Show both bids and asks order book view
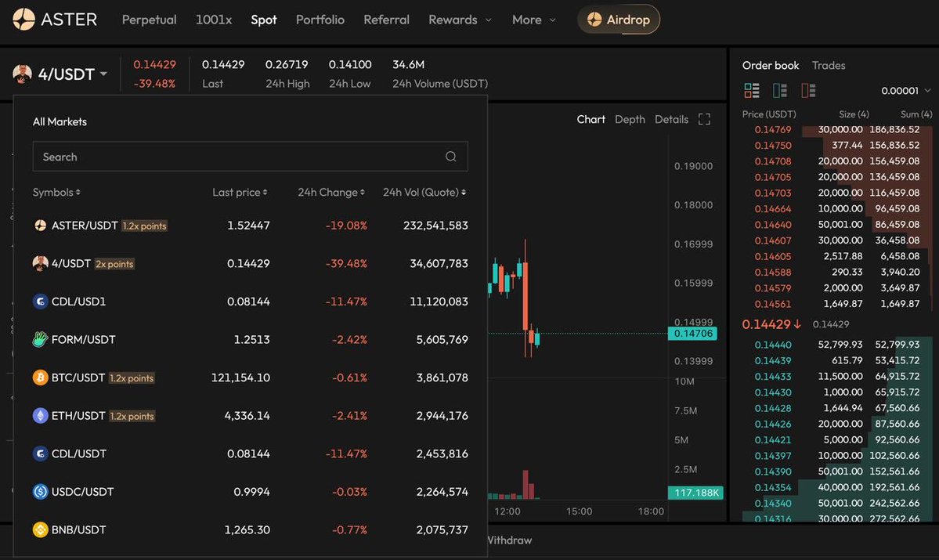 coord(752,90)
